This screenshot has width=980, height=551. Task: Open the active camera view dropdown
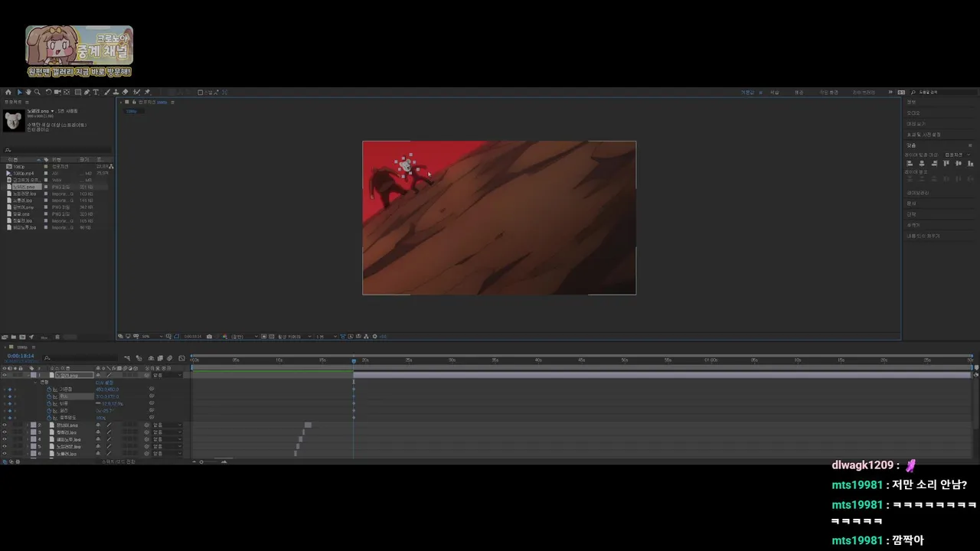click(294, 336)
